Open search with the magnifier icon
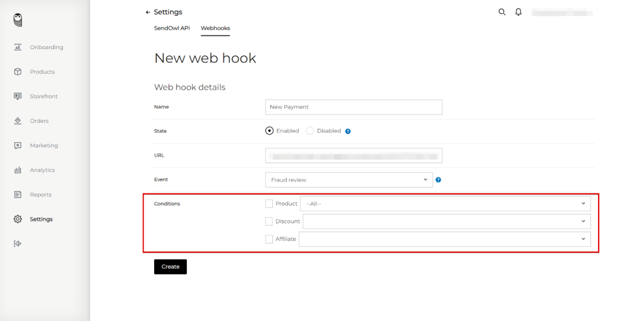 (x=502, y=12)
